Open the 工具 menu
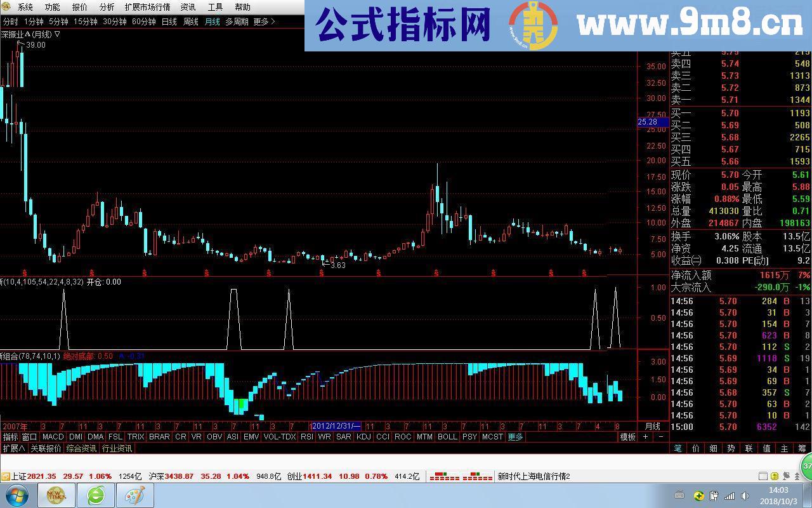Viewport: 812px width, 508px height. click(x=216, y=7)
